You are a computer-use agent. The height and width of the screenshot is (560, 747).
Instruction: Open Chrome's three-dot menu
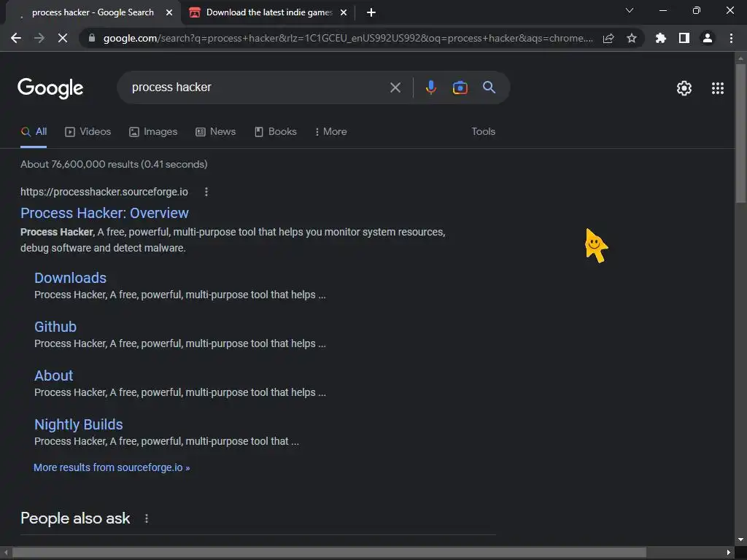tap(731, 38)
